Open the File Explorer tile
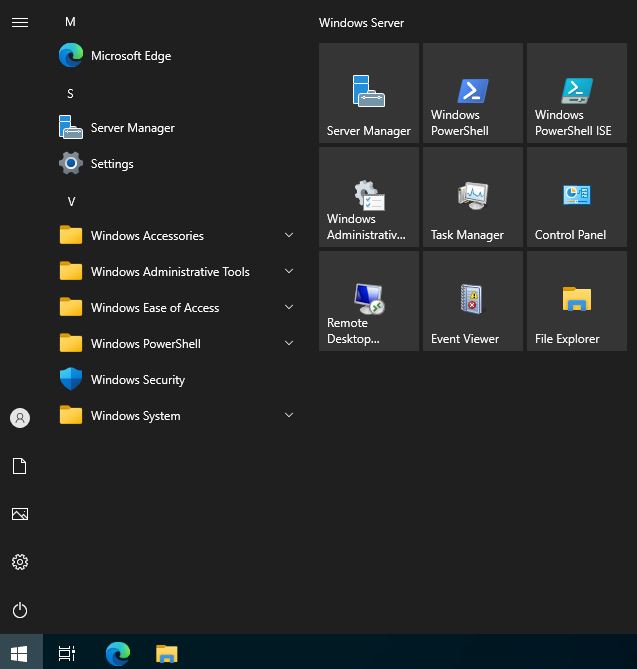This screenshot has width=637, height=669. (x=577, y=301)
